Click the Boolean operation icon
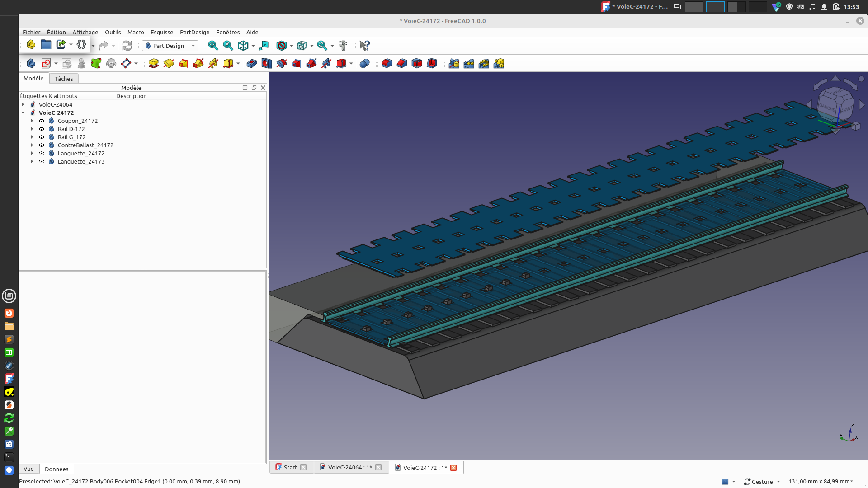Viewport: 868px width, 488px height. (365, 64)
